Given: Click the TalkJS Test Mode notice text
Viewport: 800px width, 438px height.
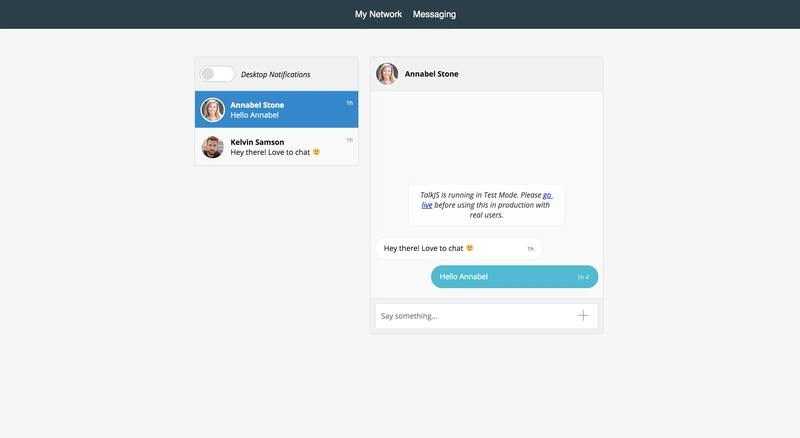Looking at the screenshot, I should [485, 205].
